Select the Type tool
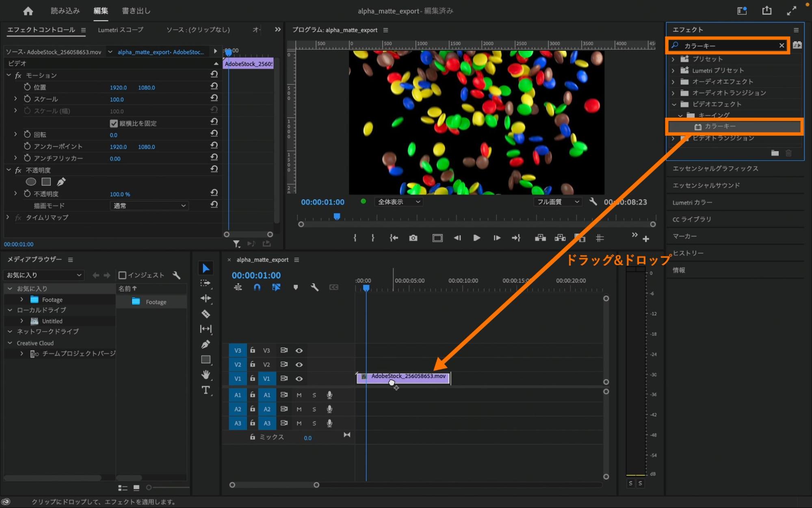Image resolution: width=812 pixels, height=508 pixels. 206,390
